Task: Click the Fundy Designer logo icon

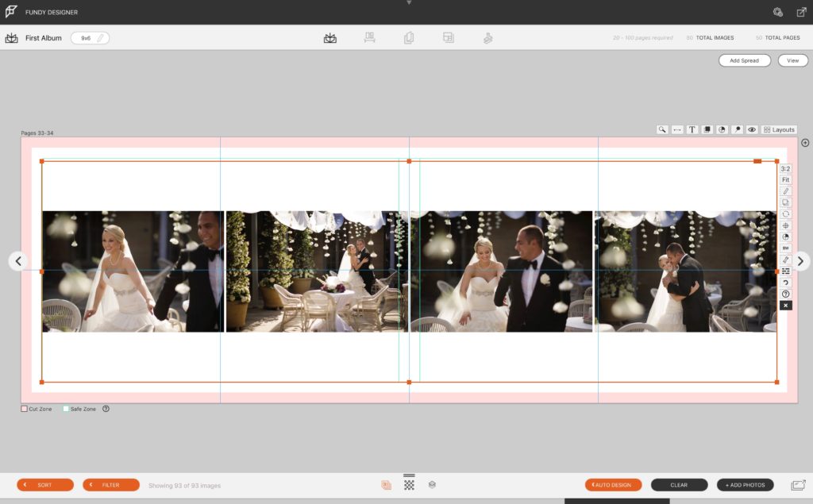Action: pyautogui.click(x=11, y=11)
